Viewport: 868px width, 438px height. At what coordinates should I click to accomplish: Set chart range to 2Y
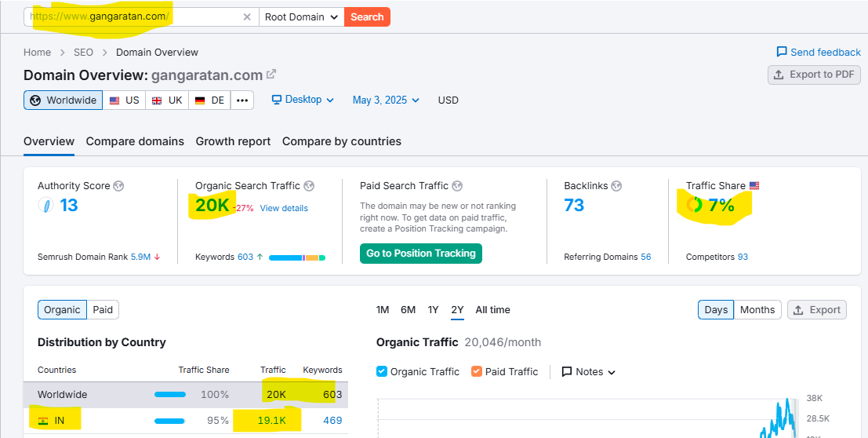coord(457,310)
